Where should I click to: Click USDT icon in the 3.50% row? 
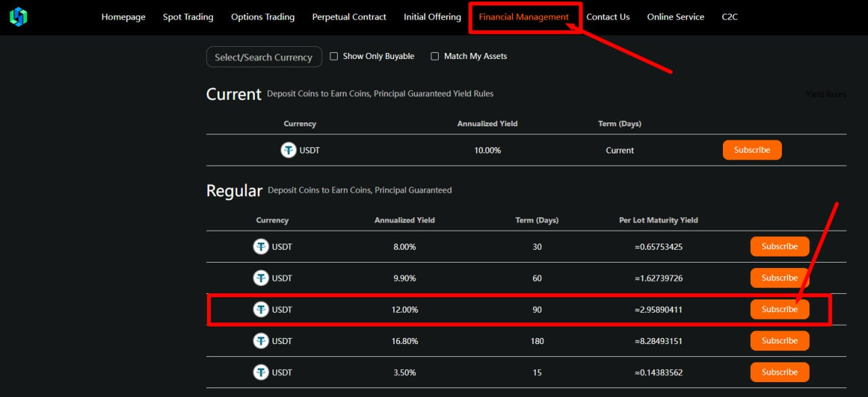261,372
